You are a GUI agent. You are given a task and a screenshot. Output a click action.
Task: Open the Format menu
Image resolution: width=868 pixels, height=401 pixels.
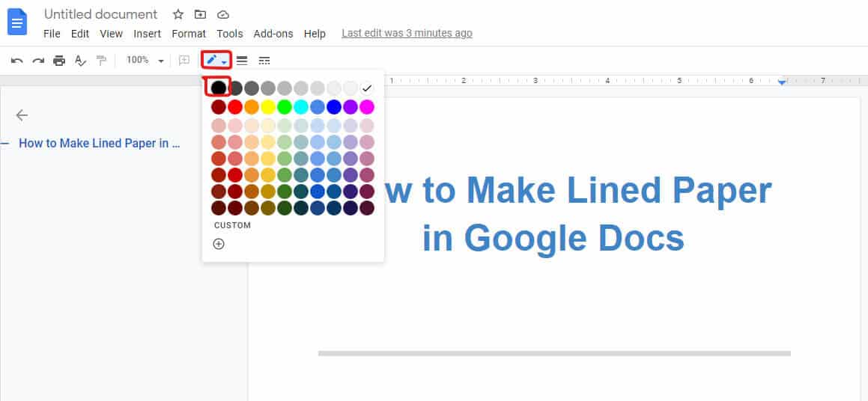(189, 34)
